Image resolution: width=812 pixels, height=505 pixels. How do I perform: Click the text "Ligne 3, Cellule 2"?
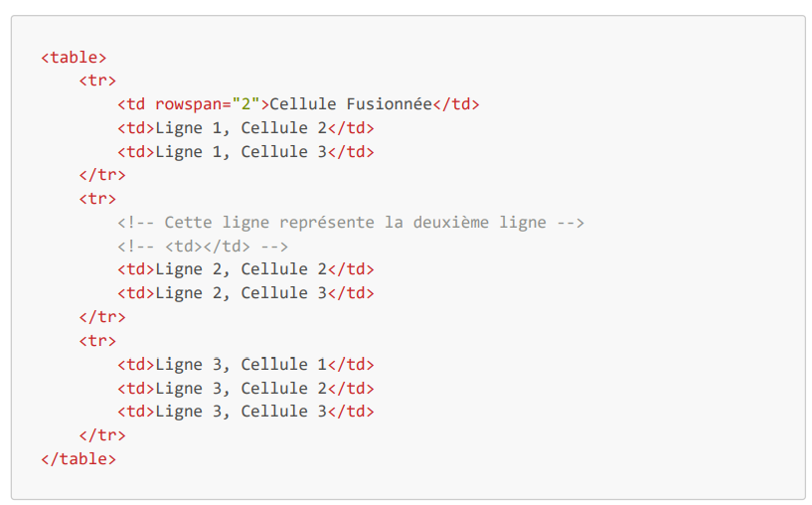point(241,389)
